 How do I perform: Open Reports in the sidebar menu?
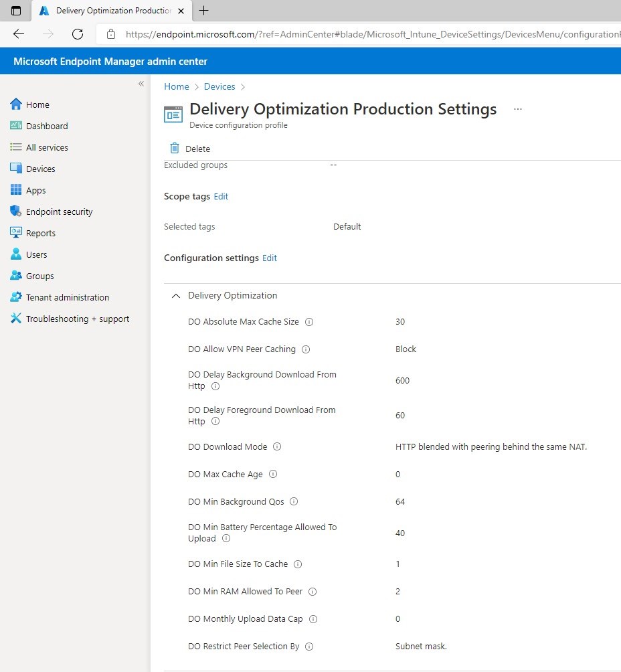click(x=41, y=233)
